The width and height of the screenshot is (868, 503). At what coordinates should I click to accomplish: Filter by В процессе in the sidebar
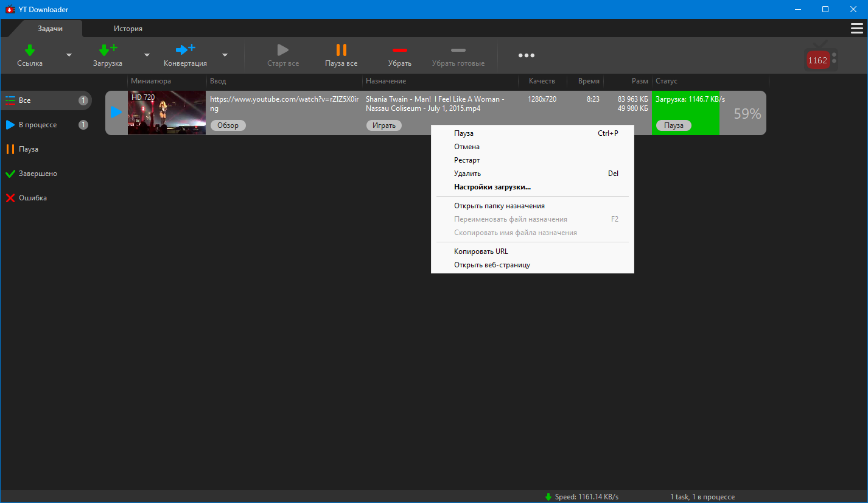coord(38,125)
